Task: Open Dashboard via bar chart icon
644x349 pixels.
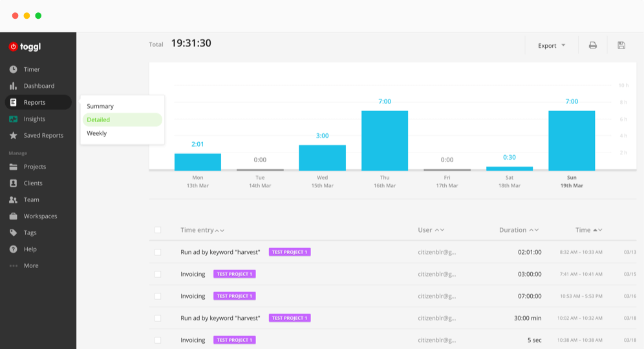Action: [x=13, y=86]
